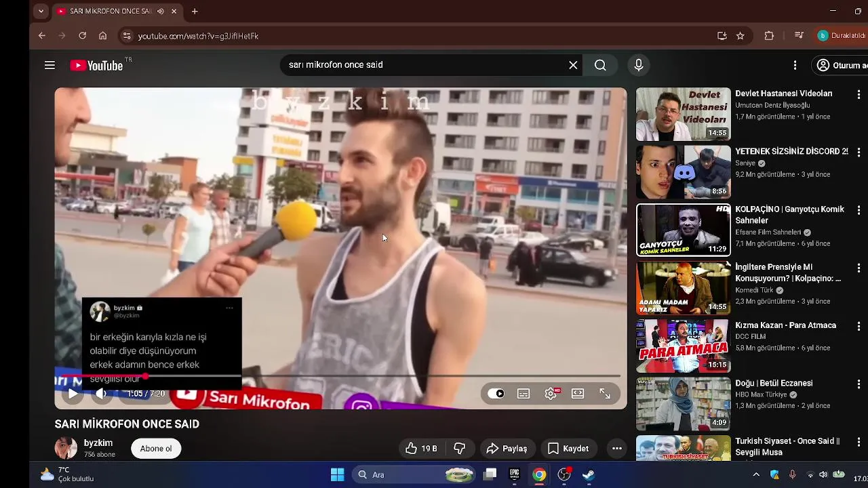Open Chrome extensions puzzle icon
Viewport: 868px width, 488px height.
point(769,36)
